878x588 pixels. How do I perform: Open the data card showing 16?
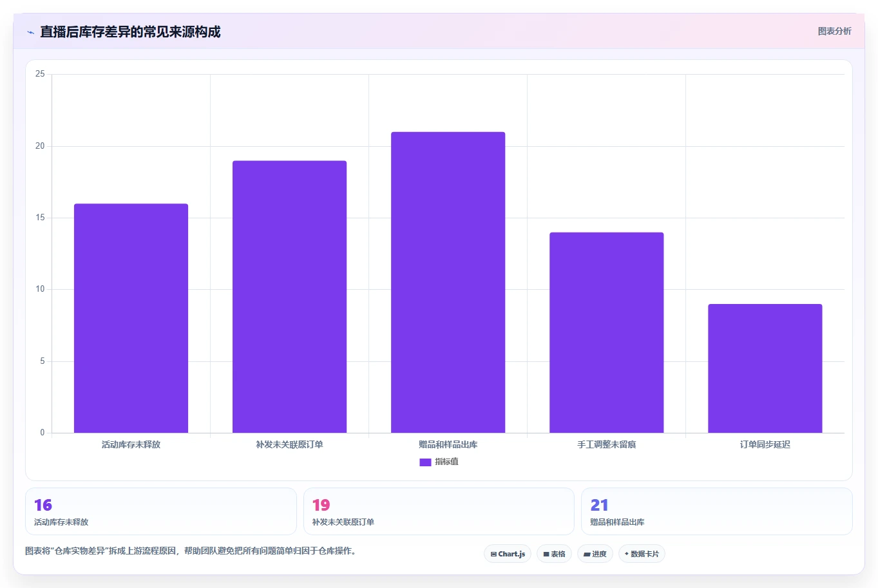(x=161, y=511)
